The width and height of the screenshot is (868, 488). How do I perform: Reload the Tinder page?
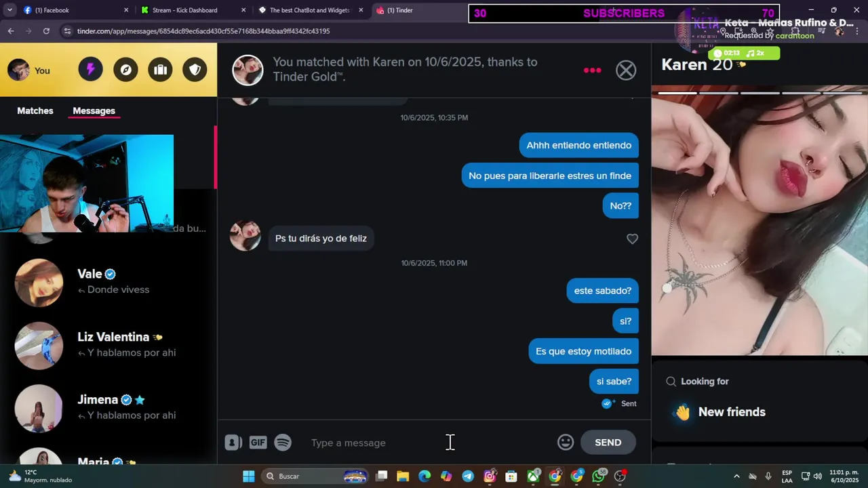pyautogui.click(x=46, y=31)
